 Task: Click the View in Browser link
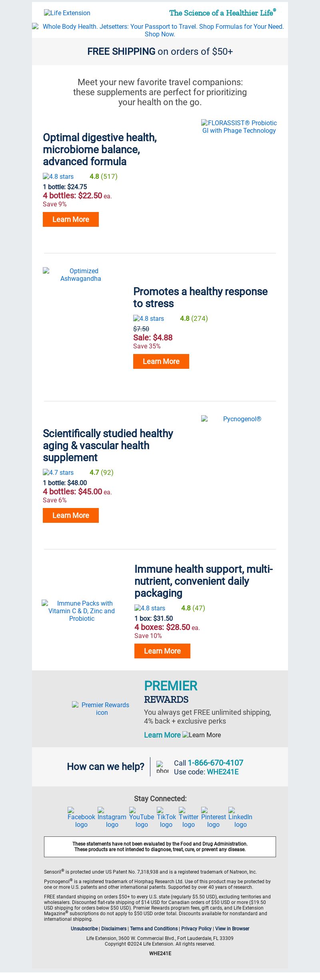pos(232,928)
